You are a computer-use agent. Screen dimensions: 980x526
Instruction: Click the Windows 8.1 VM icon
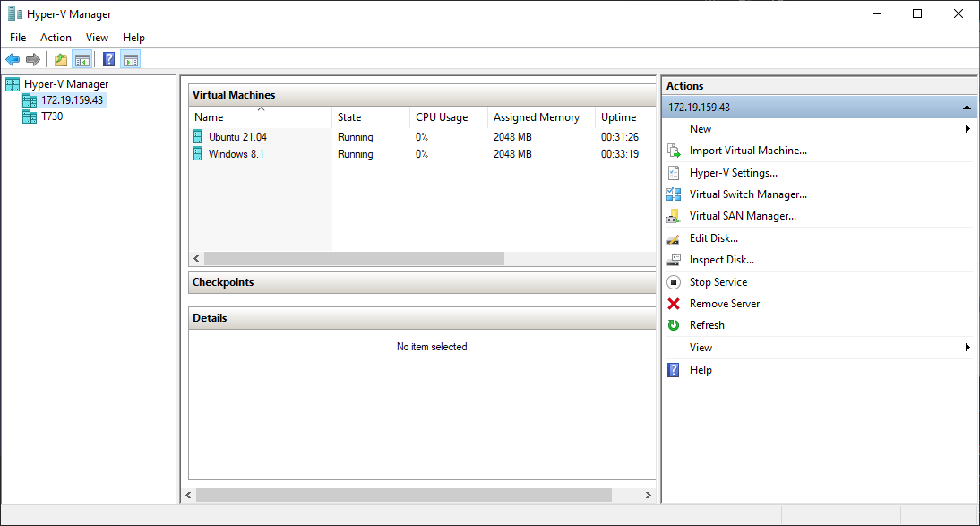(197, 154)
